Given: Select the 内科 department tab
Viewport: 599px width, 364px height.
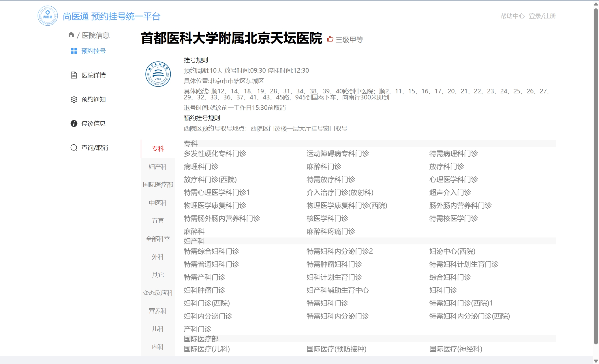Looking at the screenshot, I should pyautogui.click(x=158, y=347).
